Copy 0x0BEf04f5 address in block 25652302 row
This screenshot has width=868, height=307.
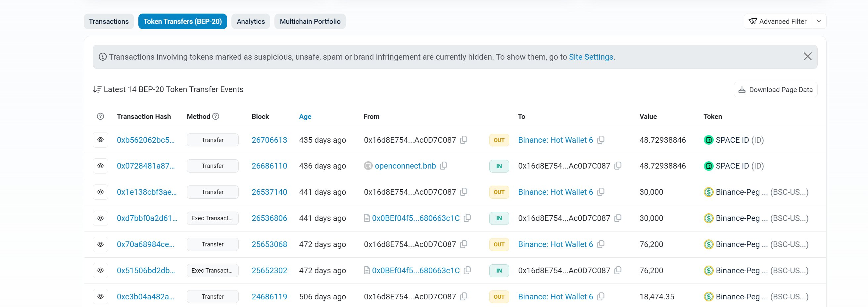pyautogui.click(x=467, y=270)
